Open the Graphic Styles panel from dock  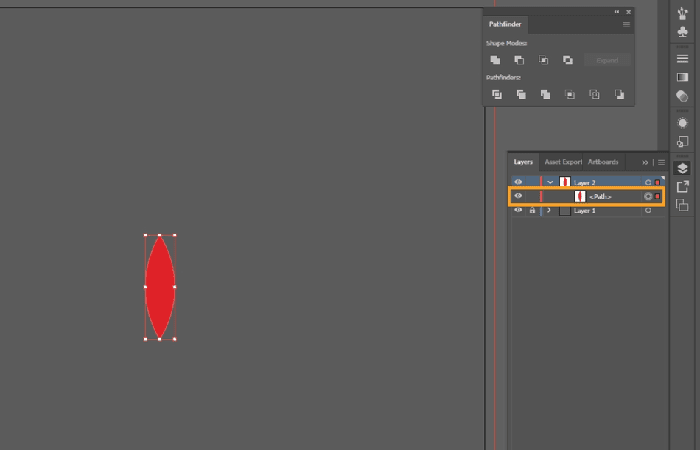click(682, 142)
